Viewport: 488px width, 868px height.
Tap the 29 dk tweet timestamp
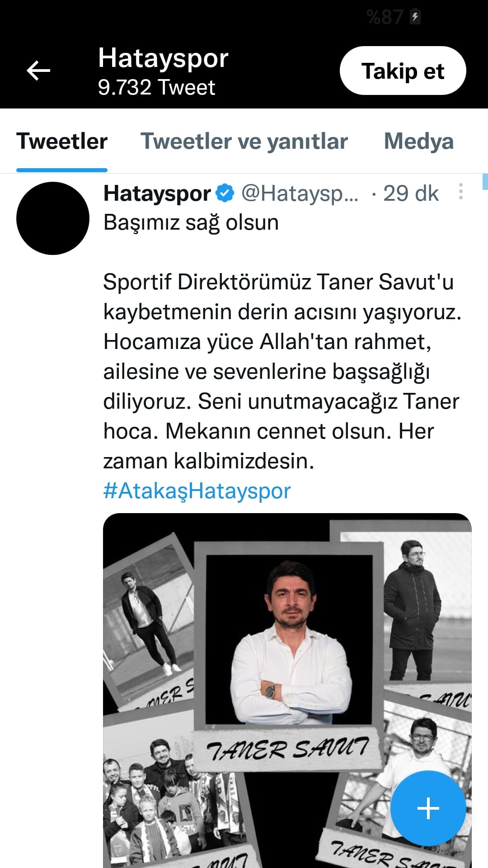(x=411, y=193)
